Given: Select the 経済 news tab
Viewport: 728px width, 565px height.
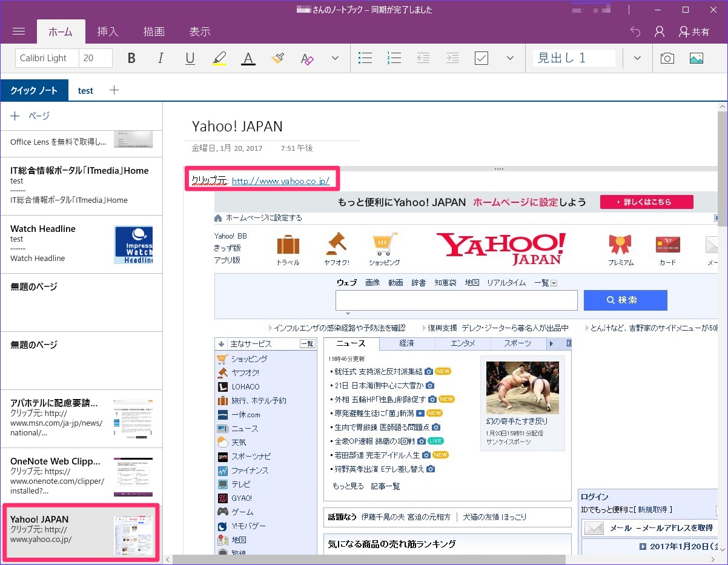Looking at the screenshot, I should tap(407, 343).
